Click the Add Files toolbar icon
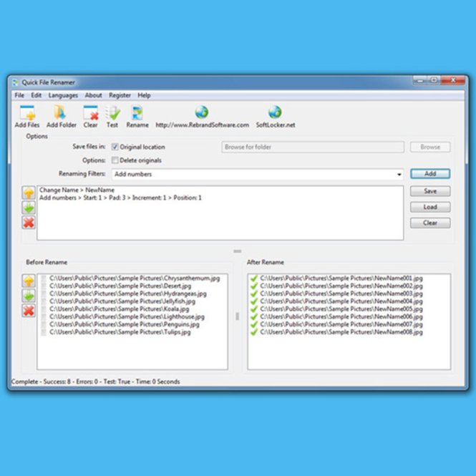This screenshot has width=476, height=476. point(27,116)
